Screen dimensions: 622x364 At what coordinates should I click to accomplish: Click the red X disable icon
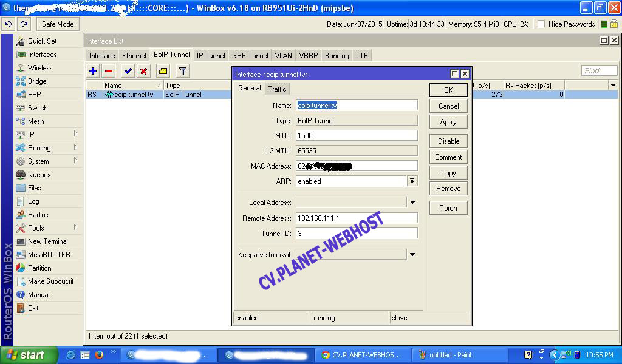click(143, 71)
